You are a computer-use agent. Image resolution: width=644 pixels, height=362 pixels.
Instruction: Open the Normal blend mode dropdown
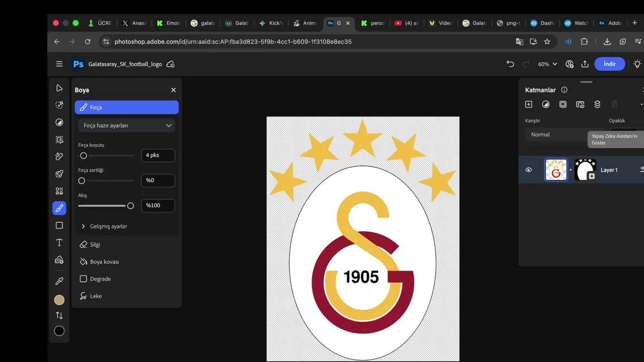click(x=558, y=134)
